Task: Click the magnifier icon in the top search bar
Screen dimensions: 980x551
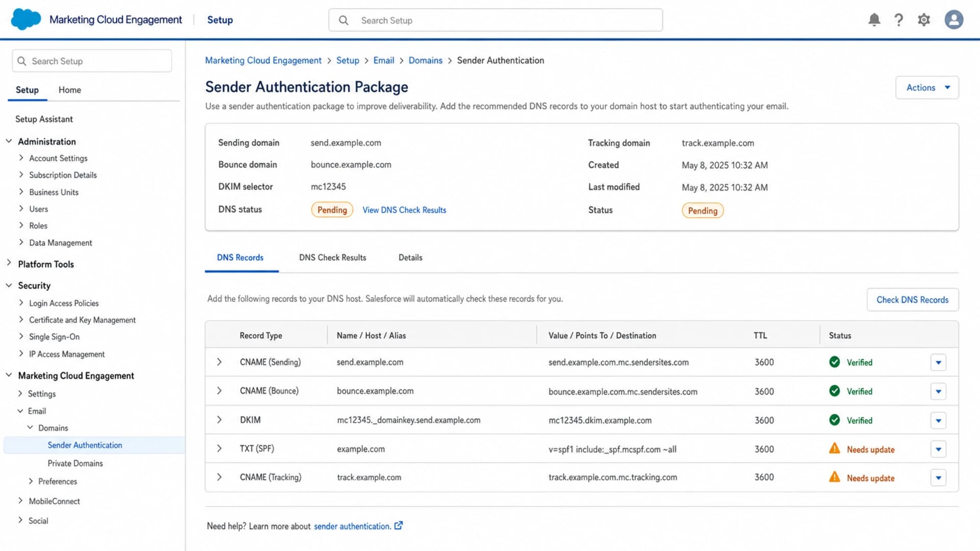Action: coord(344,20)
